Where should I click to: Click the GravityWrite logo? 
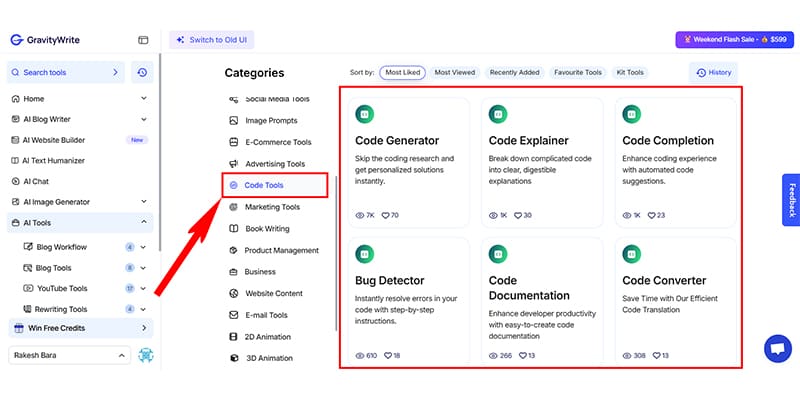[x=45, y=40]
